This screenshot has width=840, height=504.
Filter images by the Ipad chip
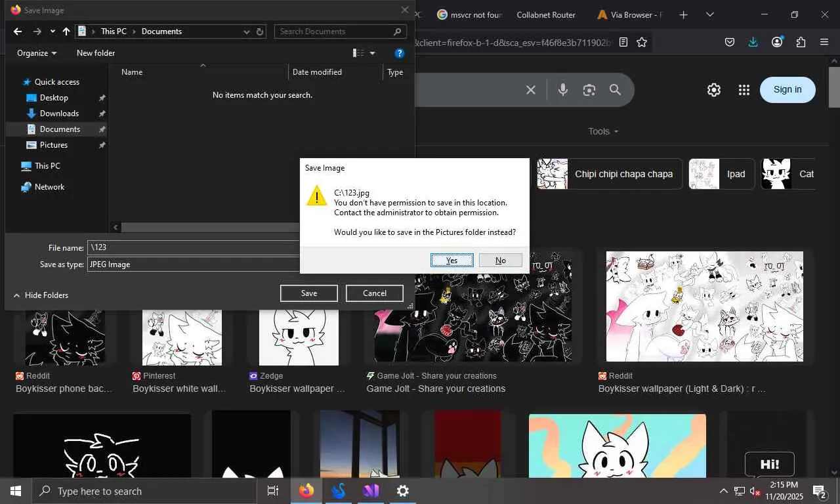(721, 174)
